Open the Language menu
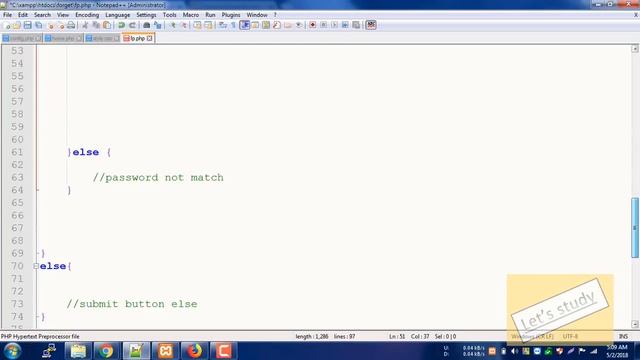Viewport: 640px width, 360px height. [118, 15]
